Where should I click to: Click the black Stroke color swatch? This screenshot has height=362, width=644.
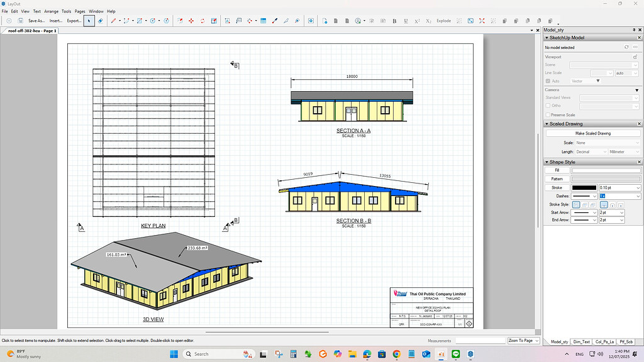[x=584, y=188]
